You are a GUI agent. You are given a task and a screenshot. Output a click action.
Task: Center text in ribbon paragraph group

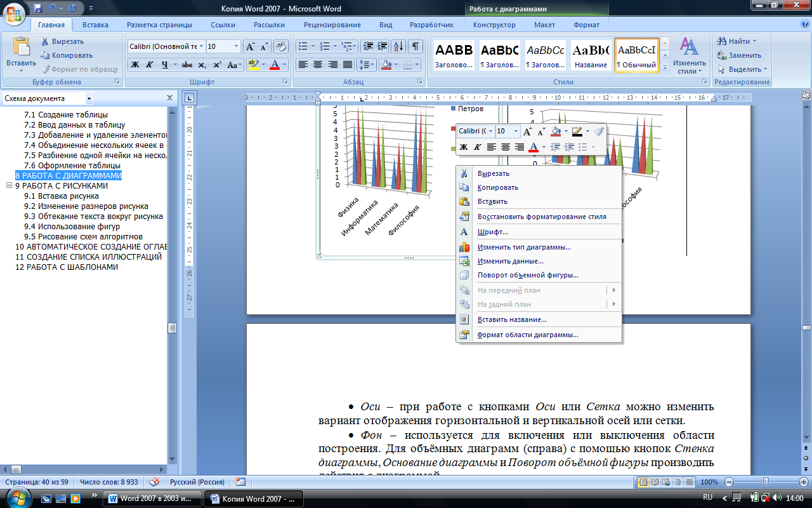point(317,65)
